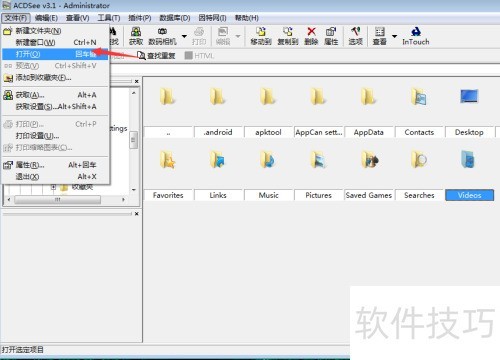Click tree horizontal scroll right arrow

pos(124,200)
